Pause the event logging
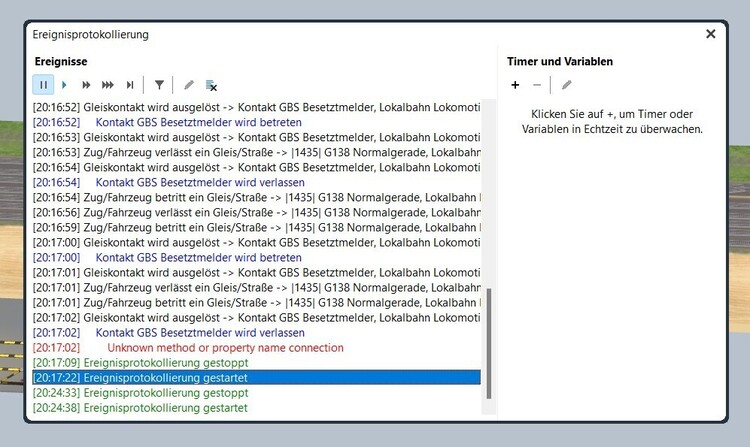 click(43, 85)
